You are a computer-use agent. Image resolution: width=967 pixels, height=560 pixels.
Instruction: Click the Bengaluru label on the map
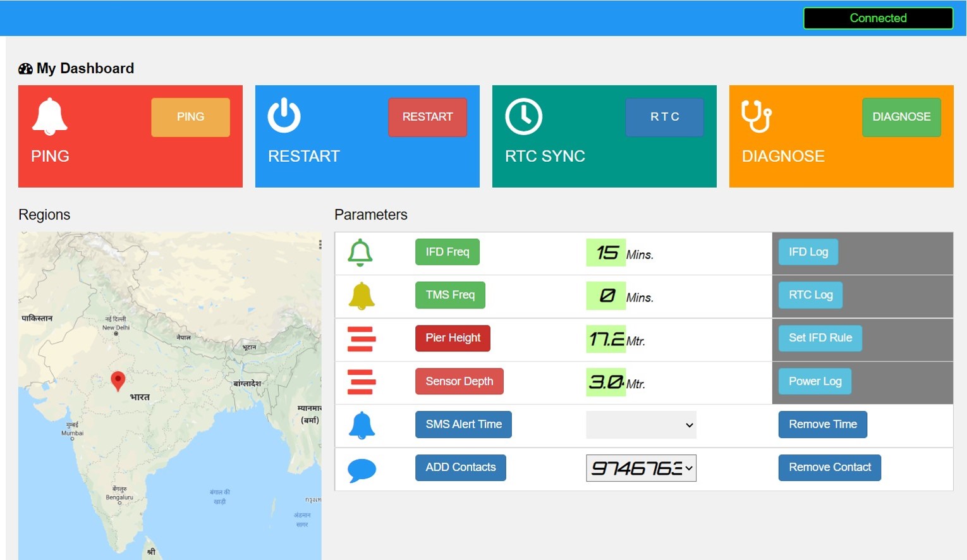(119, 497)
